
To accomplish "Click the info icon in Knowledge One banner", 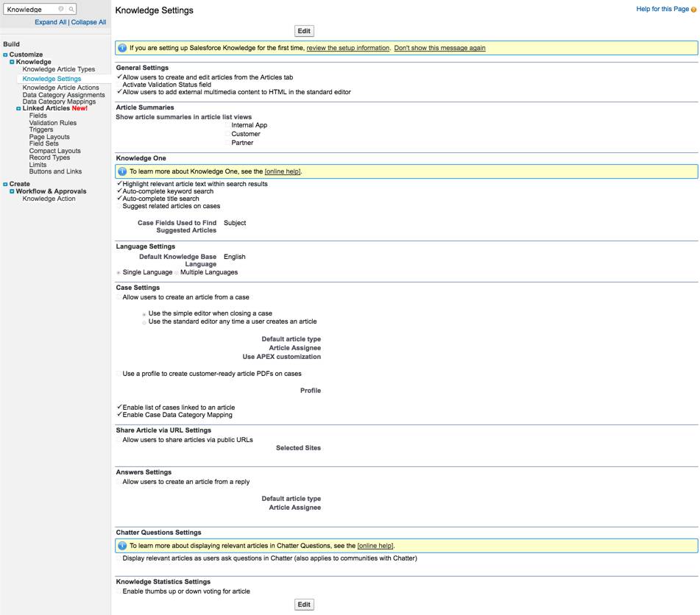I will pyautogui.click(x=122, y=171).
